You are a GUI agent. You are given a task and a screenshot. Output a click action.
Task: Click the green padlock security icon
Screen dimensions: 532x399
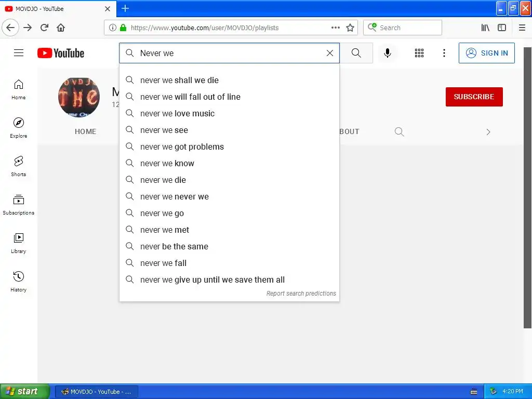coord(123,28)
